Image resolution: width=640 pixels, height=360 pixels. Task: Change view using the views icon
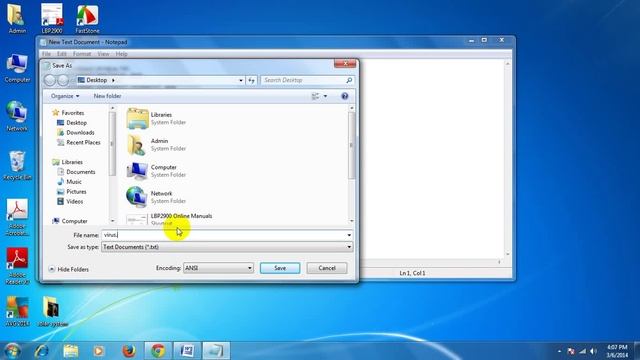coord(316,96)
